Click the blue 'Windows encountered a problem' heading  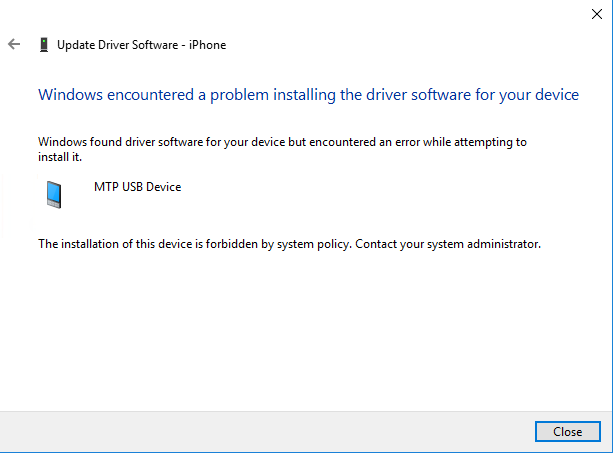(x=308, y=95)
